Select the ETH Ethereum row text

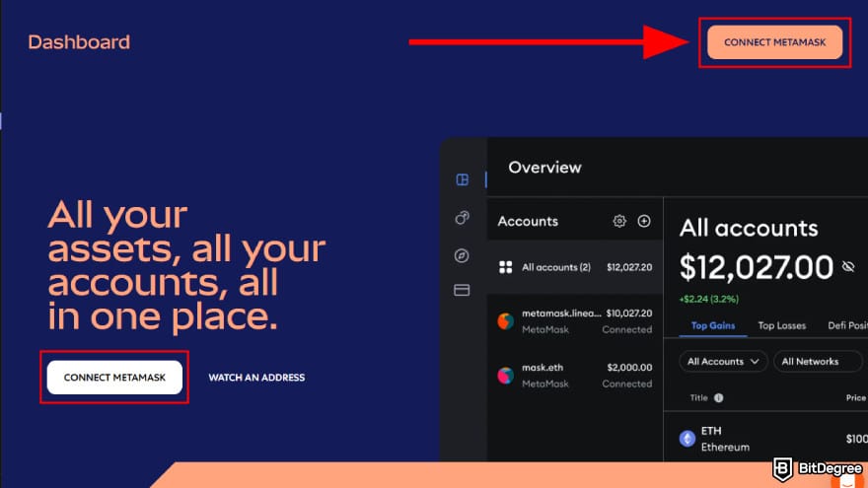pos(725,439)
